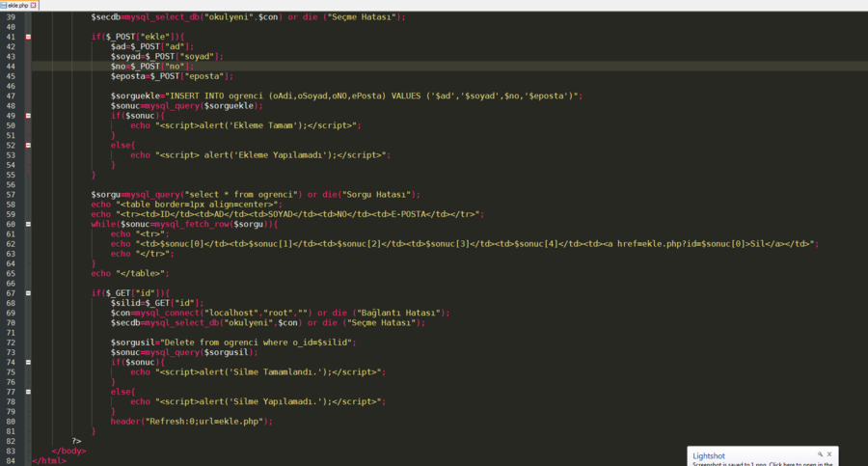Click mysql_query($sorgusil) on line 73

pyautogui.click(x=200, y=352)
